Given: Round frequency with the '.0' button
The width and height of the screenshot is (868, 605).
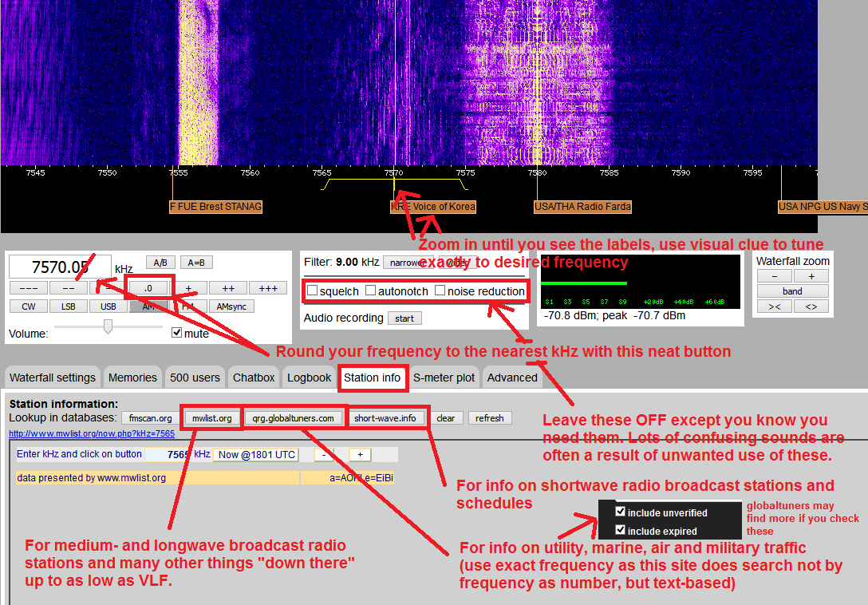Looking at the screenshot, I should coord(148,288).
